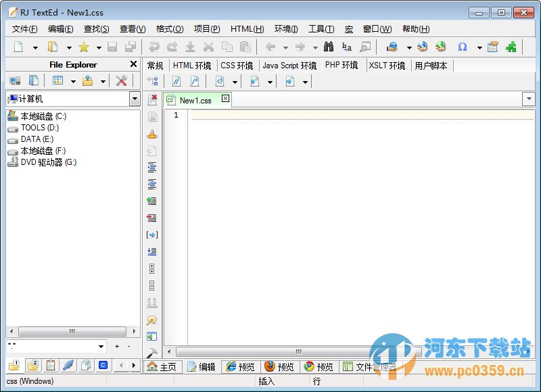Image resolution: width=541 pixels, height=392 pixels.
Task: Click the close document icon in vertical toolbar
Action: coord(152,100)
